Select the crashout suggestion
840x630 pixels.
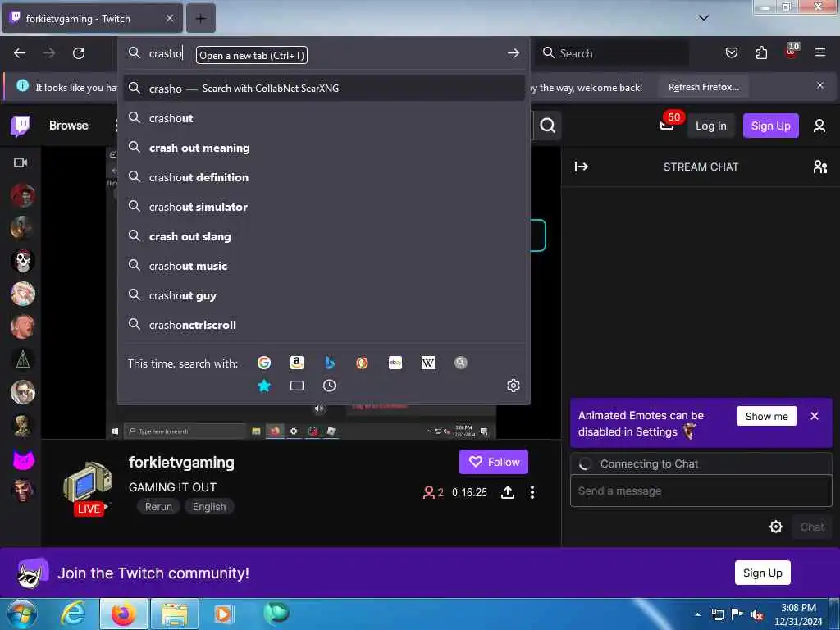(324, 118)
